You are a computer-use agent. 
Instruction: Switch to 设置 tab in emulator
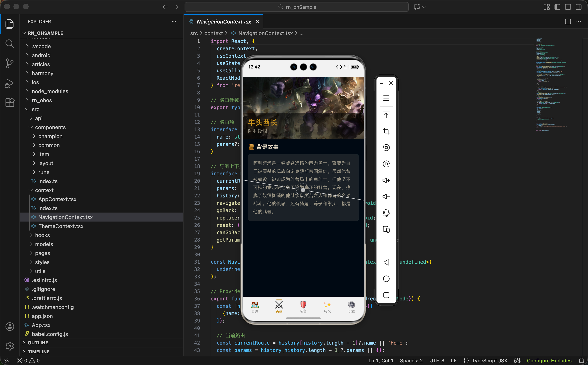[x=352, y=307]
